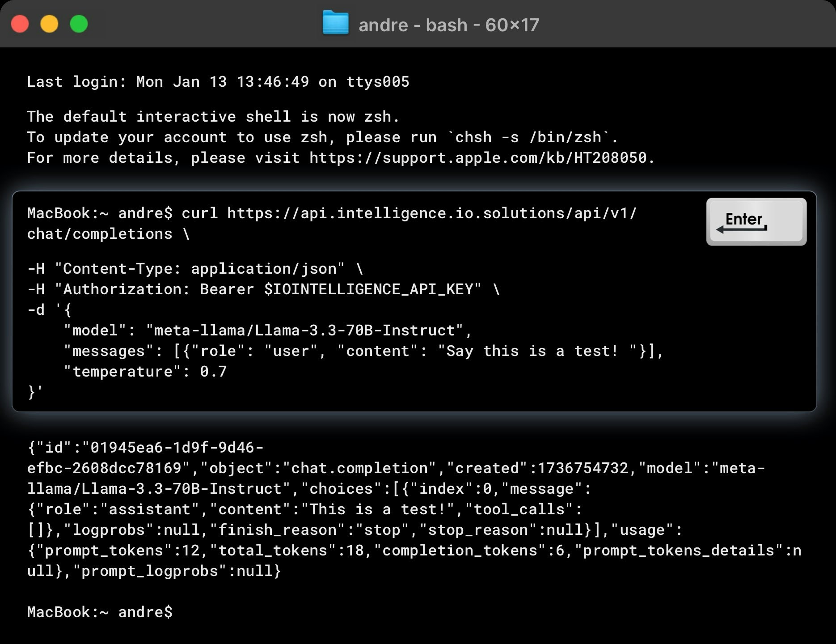
Task: Click the closing "}'" line of the command
Action: [35, 392]
